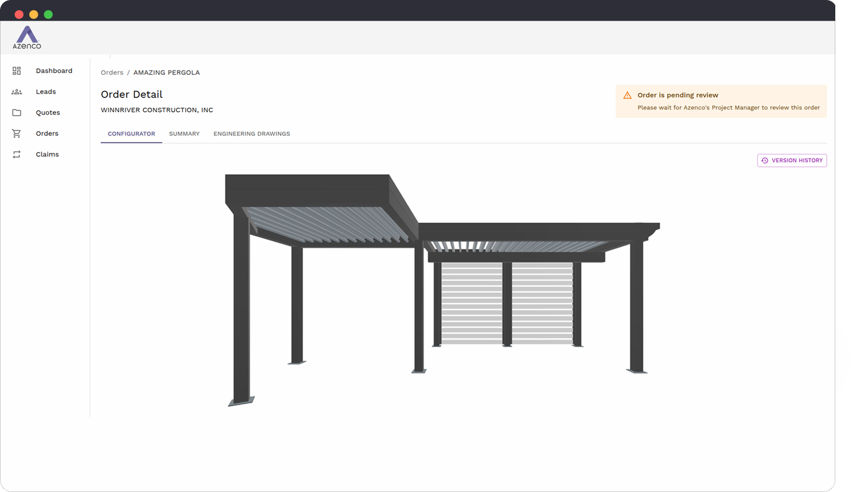The height and width of the screenshot is (492, 868).
Task: Click the Claims arrows icon
Action: [x=17, y=154]
